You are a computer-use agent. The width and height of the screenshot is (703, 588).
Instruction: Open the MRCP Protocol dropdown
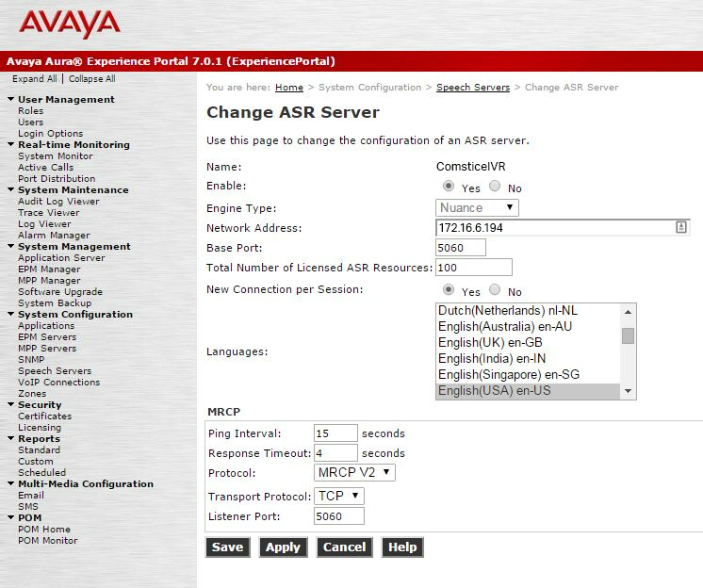pyautogui.click(x=354, y=472)
